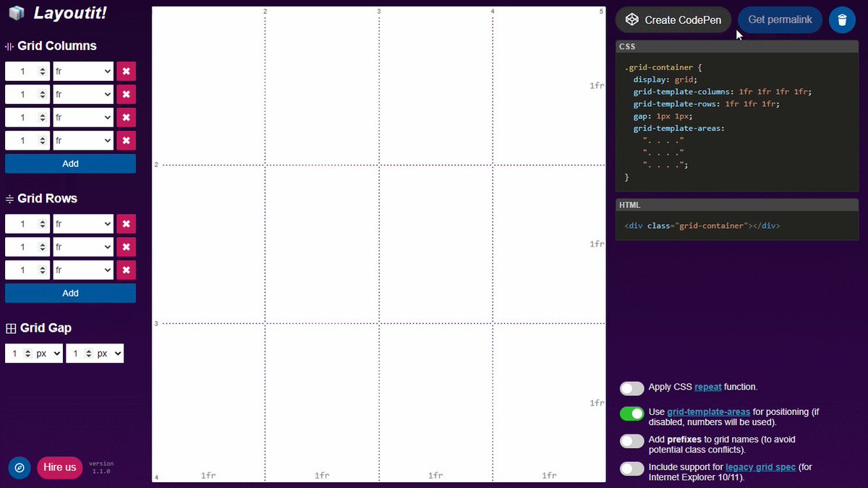Open the unit dropdown of the second column

click(83, 94)
